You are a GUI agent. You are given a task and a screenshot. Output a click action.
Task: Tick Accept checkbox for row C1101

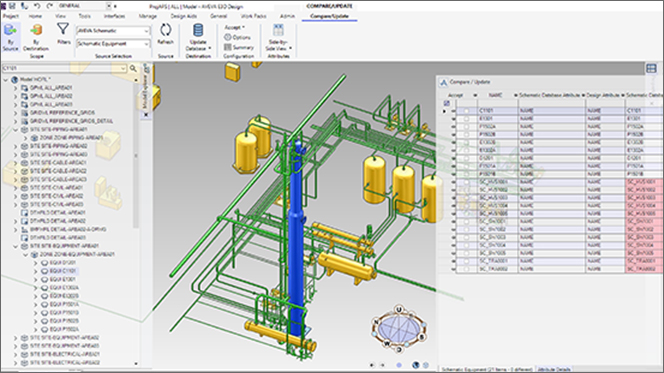(466, 111)
